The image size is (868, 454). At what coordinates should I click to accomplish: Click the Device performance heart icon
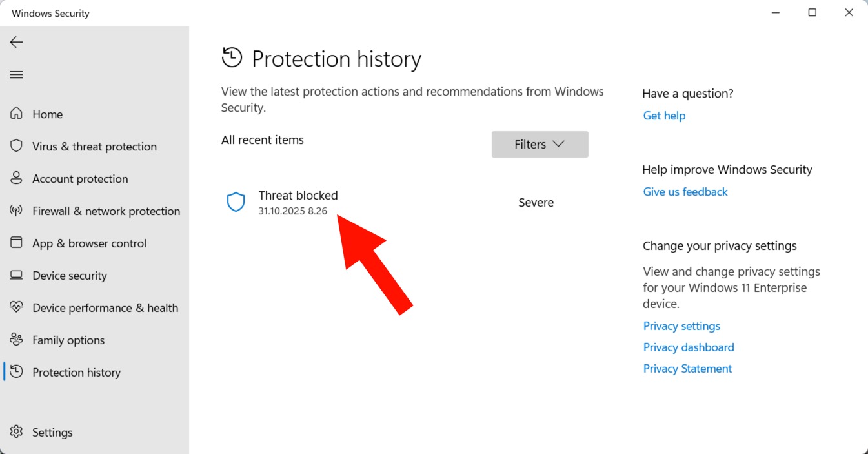[x=17, y=307]
